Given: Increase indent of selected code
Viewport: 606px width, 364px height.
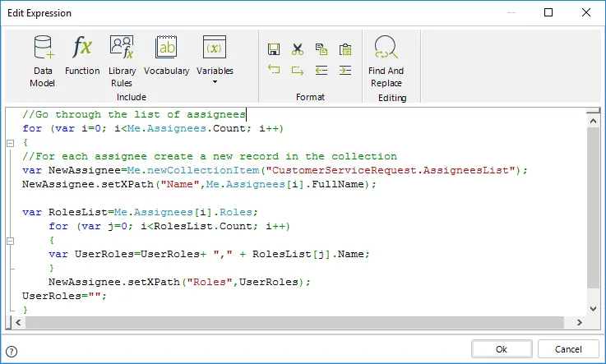Looking at the screenshot, I should 345,70.
